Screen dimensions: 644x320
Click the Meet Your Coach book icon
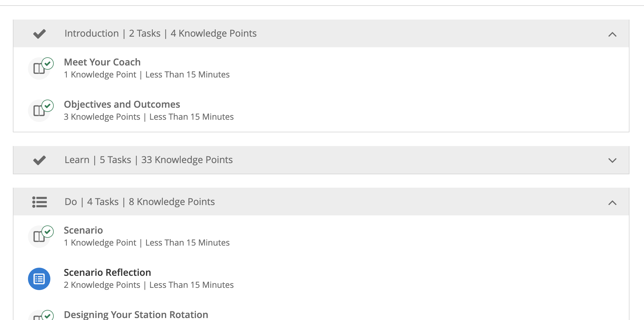(x=39, y=69)
